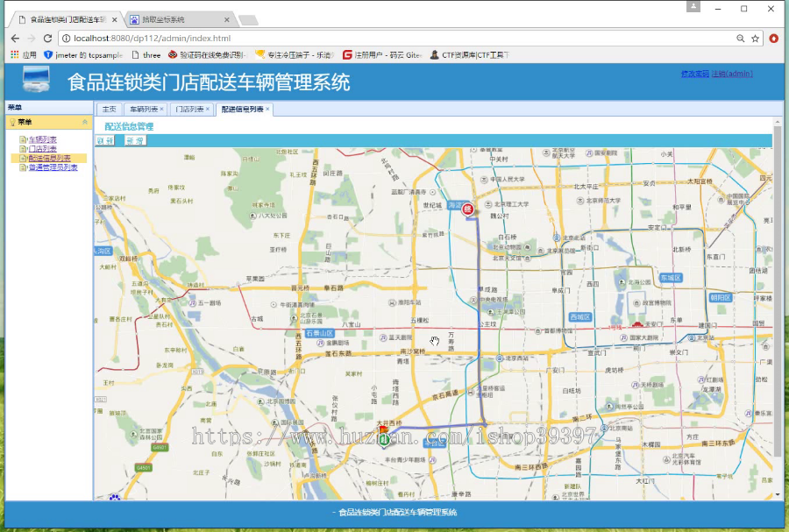Screen dimensions: 789x532
Task: Open the 专注冷压榨子 bookmark
Action: [x=295, y=55]
